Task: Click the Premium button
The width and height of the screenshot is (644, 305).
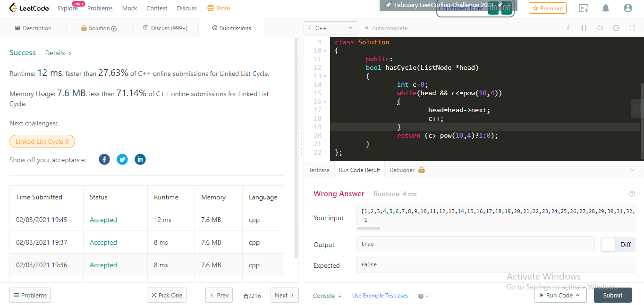Action: tap(548, 8)
